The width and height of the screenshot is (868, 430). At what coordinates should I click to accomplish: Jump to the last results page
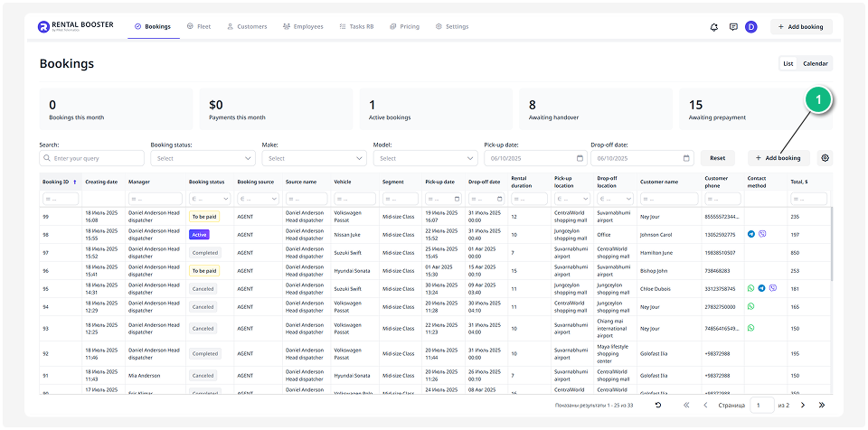(x=821, y=406)
